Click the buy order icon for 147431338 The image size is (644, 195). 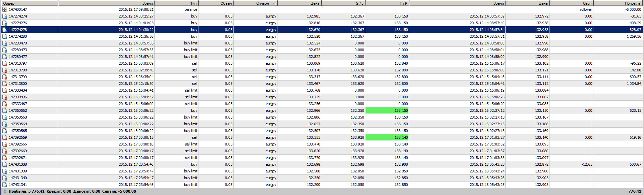[x=5, y=164]
